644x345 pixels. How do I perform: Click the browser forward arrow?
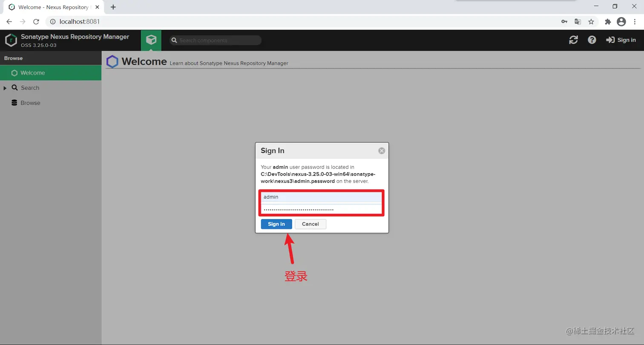23,22
